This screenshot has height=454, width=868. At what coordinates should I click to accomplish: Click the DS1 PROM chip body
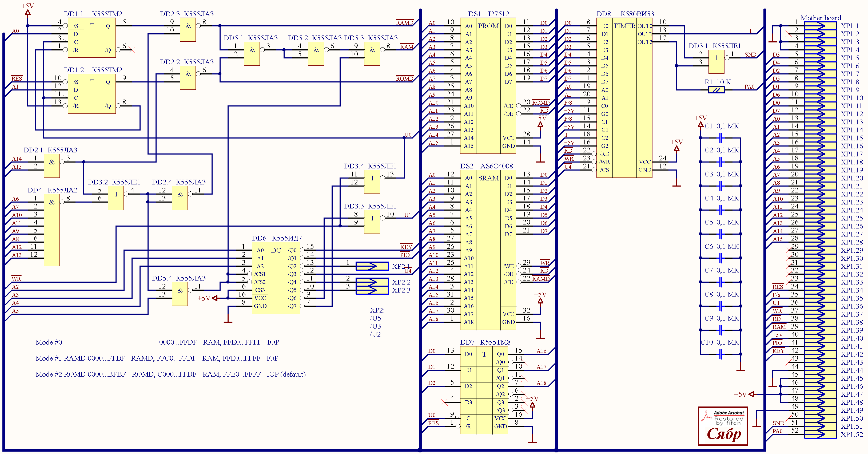488,86
